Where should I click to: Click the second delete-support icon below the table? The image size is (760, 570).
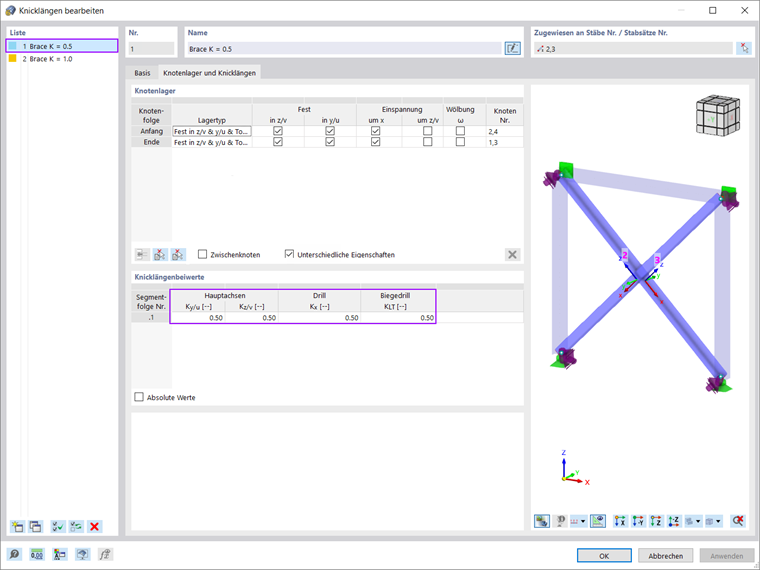[x=160, y=254]
